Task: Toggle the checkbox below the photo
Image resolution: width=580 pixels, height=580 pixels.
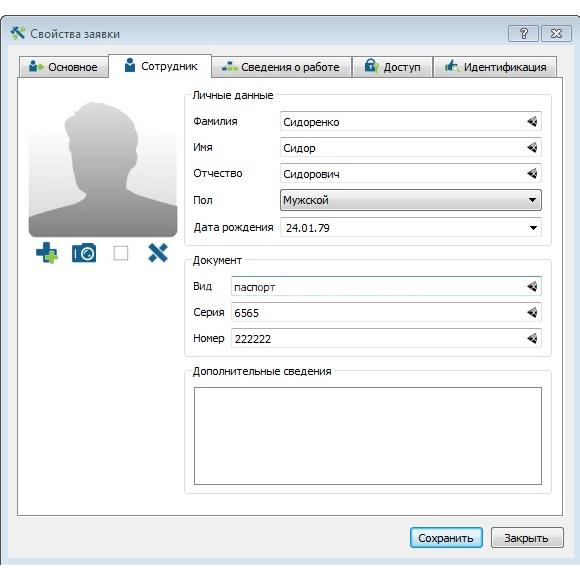Action: (121, 253)
